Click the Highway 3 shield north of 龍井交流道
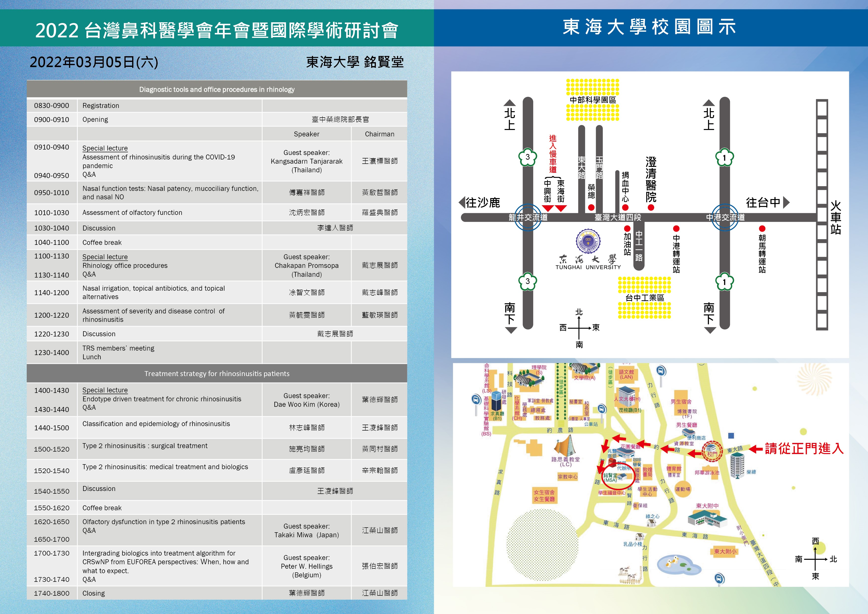 [x=528, y=157]
